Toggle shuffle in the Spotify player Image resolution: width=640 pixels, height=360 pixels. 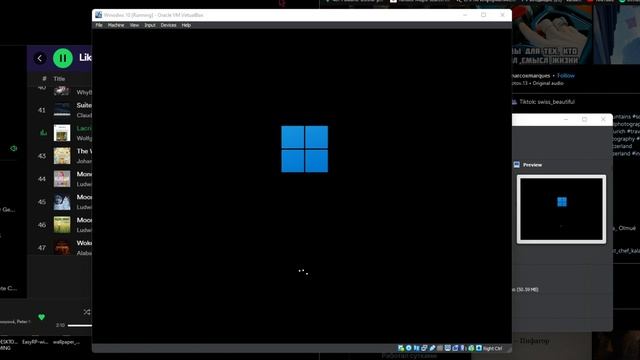point(87,312)
